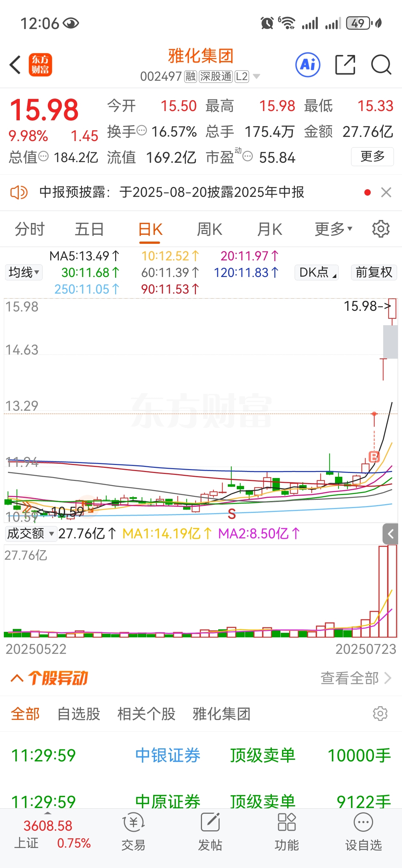
Task: Select the 雅化集团 filter tab
Action: tap(221, 713)
